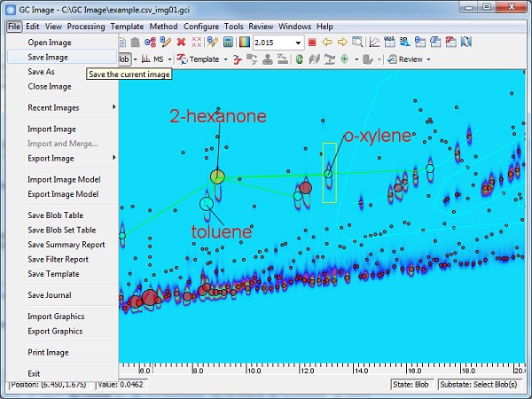Click the red stop square icon
The image size is (532, 399).
tap(312, 42)
